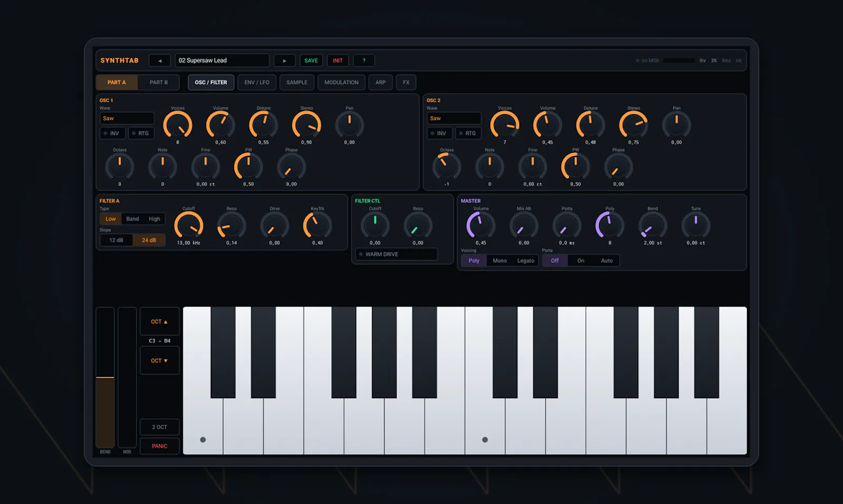
Task: Click the Filter A Reso knob
Action: point(231,226)
